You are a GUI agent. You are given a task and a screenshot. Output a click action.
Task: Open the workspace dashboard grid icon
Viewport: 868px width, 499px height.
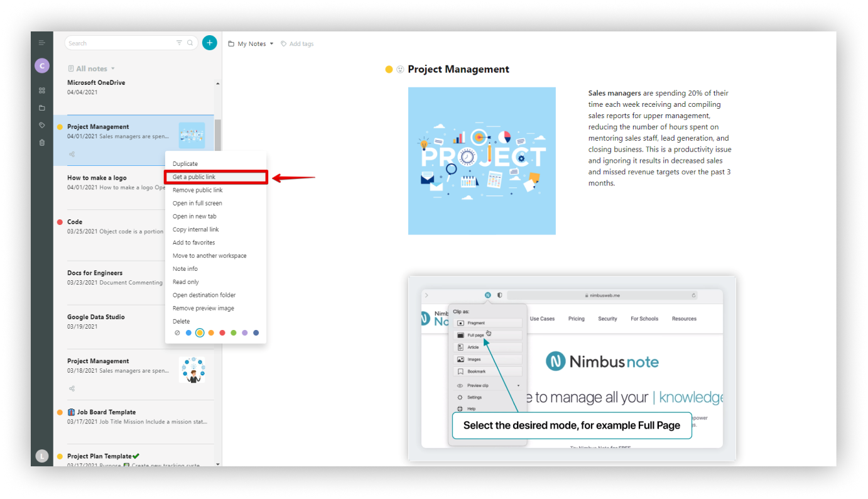pyautogui.click(x=42, y=90)
